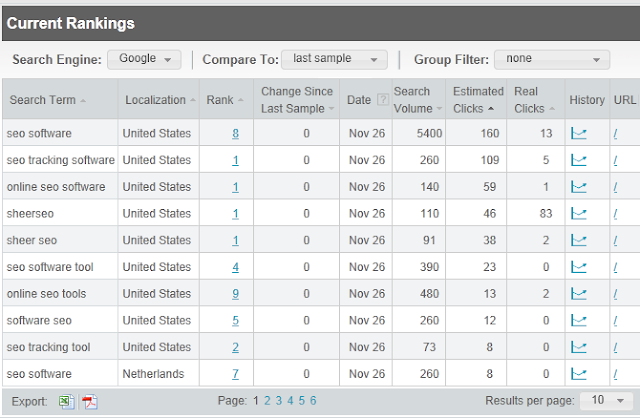Open the Search Engine Google dropdown
Image resolution: width=640 pixels, height=418 pixels.
144,59
